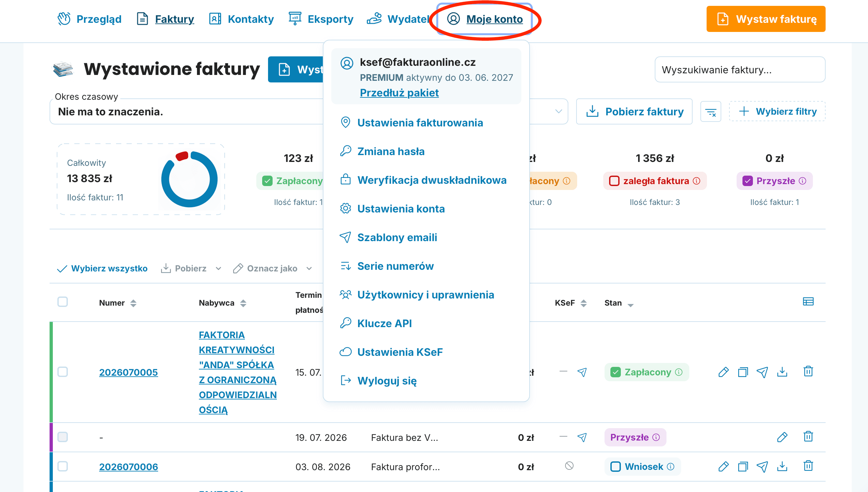
Task: Toggle the Przyszłe filter badge checkbox
Action: (x=748, y=181)
